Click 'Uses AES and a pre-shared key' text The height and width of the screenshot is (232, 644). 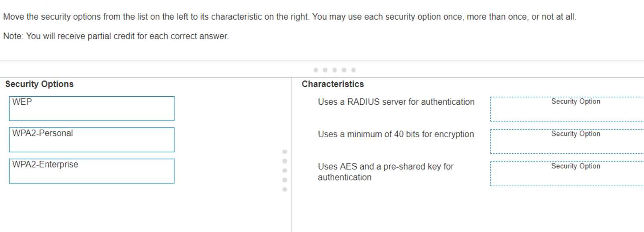385,166
